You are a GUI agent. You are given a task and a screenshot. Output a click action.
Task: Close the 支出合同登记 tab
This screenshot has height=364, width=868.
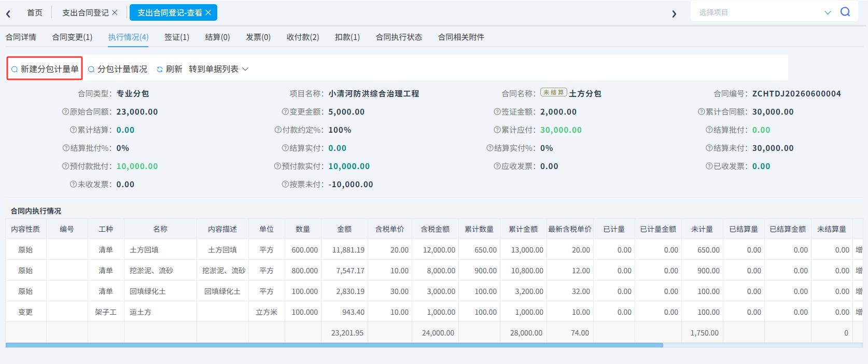point(115,12)
